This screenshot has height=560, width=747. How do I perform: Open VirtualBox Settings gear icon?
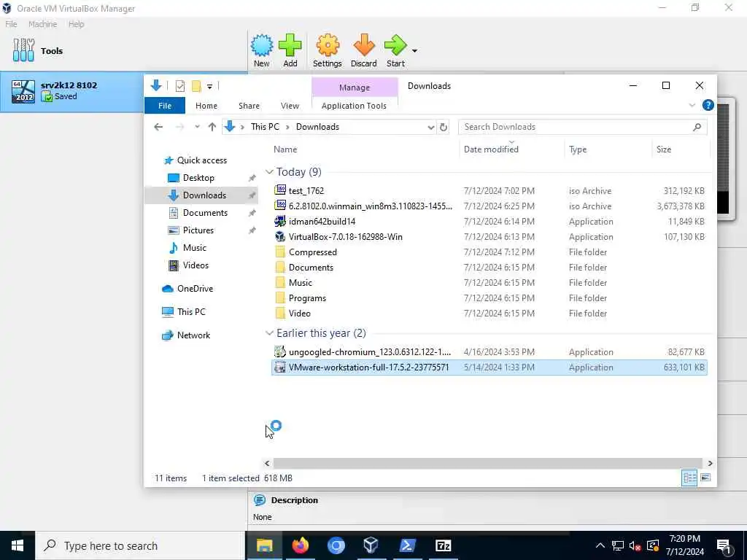coord(328,50)
